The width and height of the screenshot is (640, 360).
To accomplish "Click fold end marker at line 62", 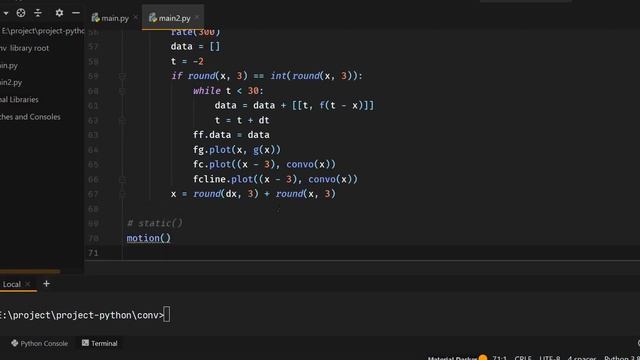I will coord(122,120).
